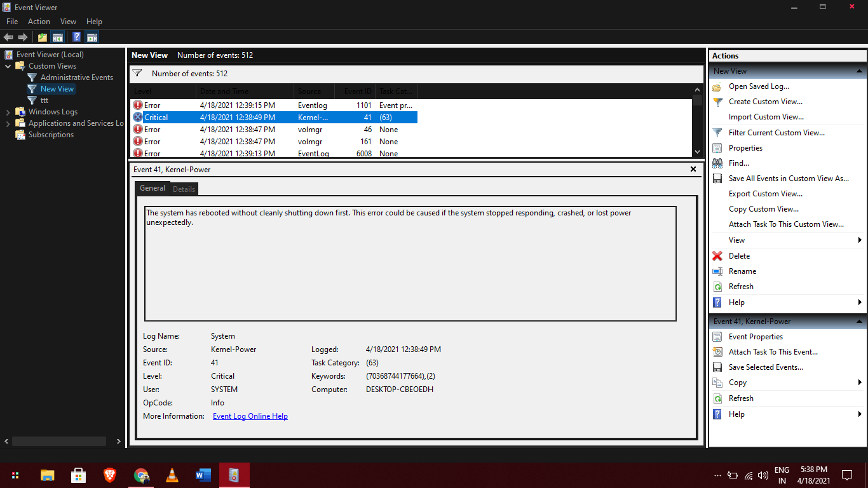This screenshot has width=868, height=488.
Task: Select Administrative Events in the tree
Action: (x=77, y=78)
